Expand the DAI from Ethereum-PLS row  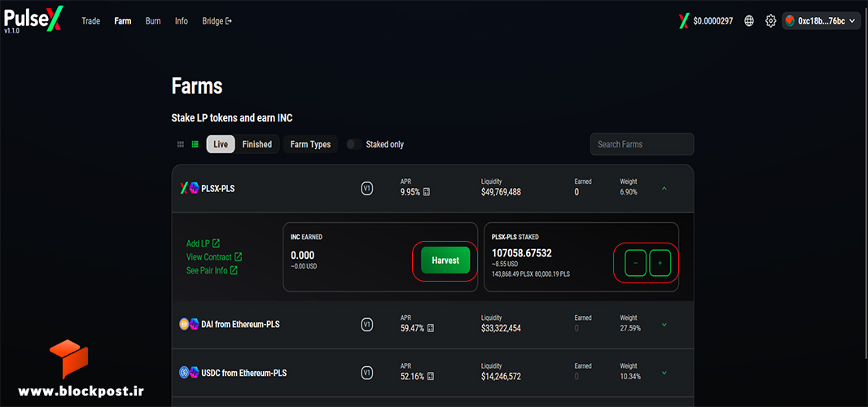point(664,325)
